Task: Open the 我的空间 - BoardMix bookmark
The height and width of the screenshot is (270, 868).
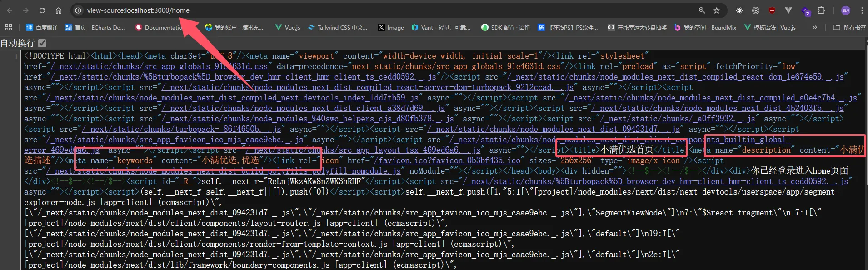Action: (705, 27)
